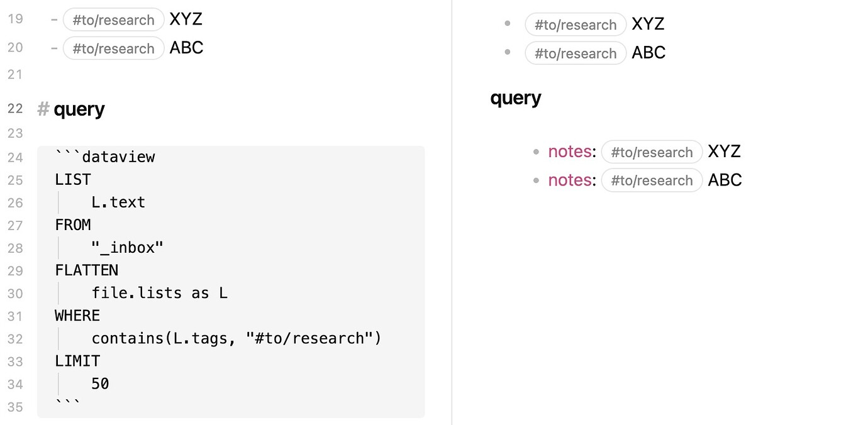Open the notes link beside the ABC result
The image size is (868, 425).
[569, 180]
